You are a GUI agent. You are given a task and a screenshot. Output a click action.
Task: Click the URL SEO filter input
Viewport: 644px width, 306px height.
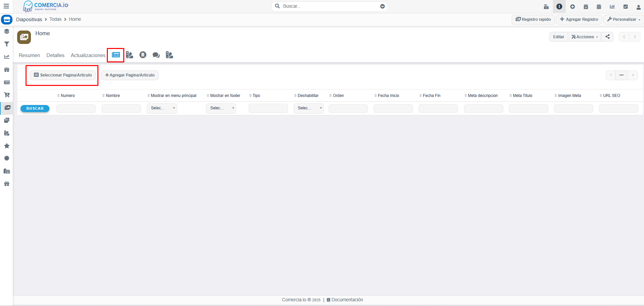tap(618, 108)
